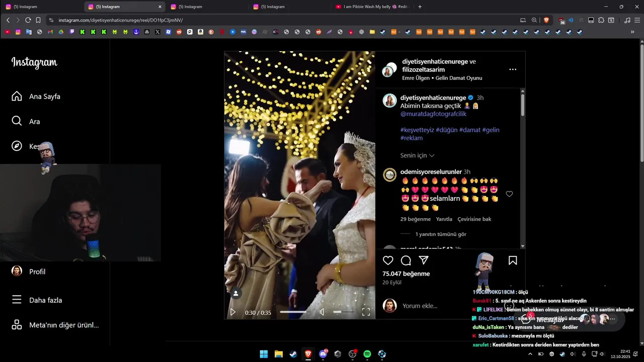The height and width of the screenshot is (362, 644).
Task: Go back in browser history
Action: (x=8, y=20)
